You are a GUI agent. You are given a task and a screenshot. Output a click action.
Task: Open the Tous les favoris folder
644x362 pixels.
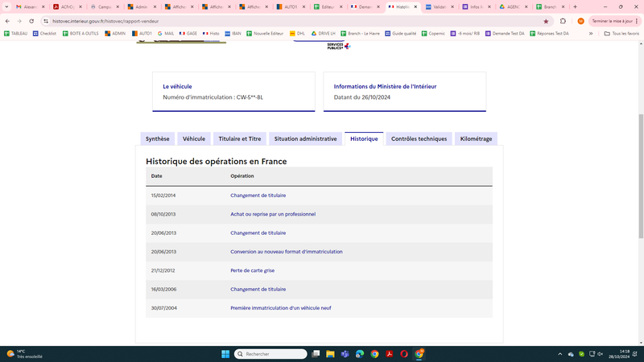click(x=621, y=34)
